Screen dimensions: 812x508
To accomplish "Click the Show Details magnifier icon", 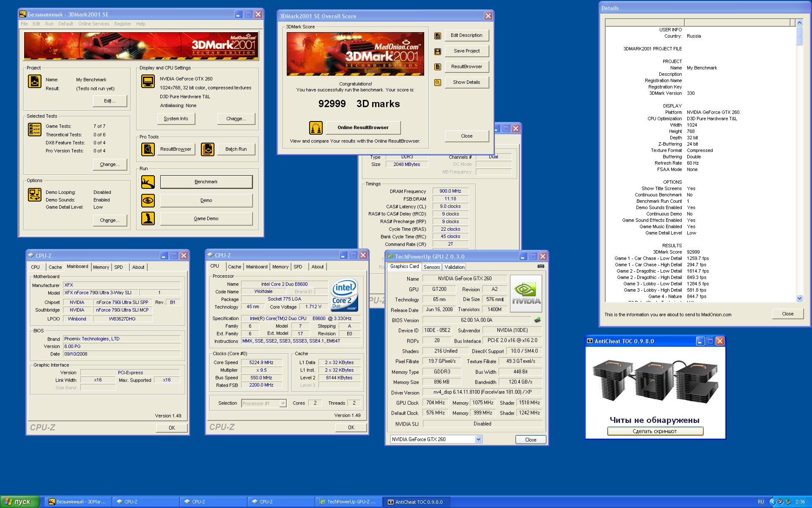I will 438,83.
